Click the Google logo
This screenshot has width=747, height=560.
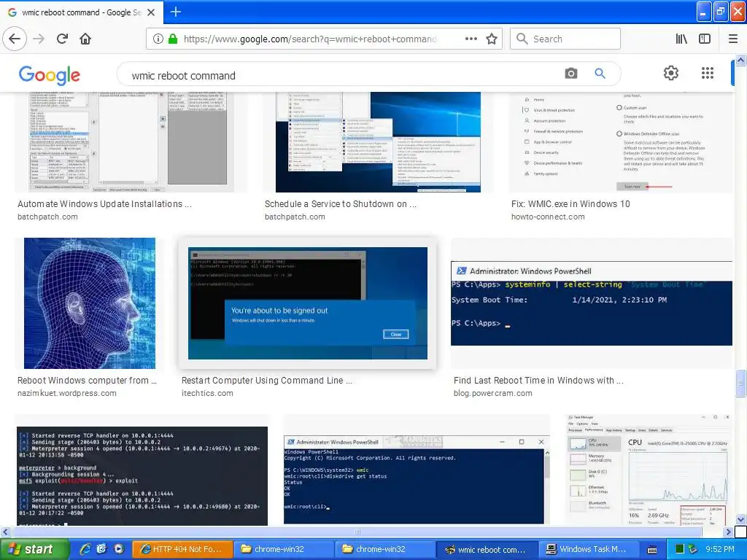click(49, 75)
